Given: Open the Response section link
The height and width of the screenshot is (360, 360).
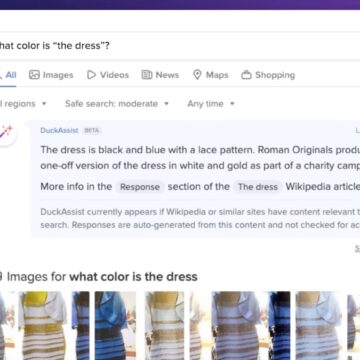Looking at the screenshot, I should (x=140, y=187).
